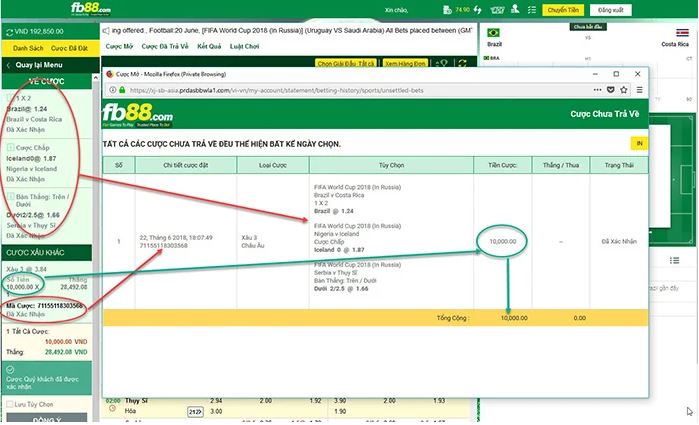Click the Brazil flag icon

[493, 33]
